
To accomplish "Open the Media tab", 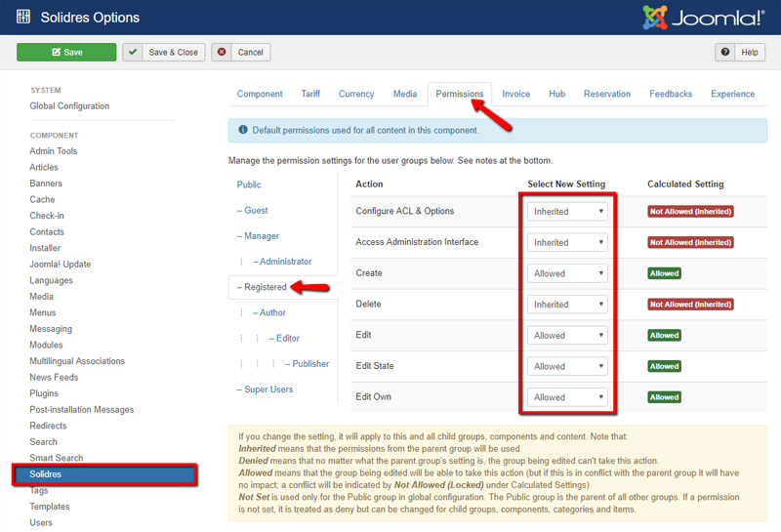I will 405,94.
